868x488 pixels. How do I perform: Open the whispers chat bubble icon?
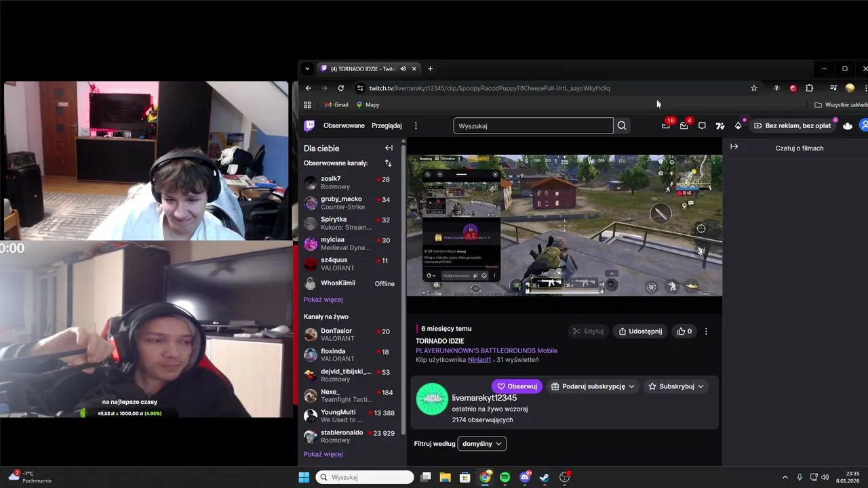[702, 125]
